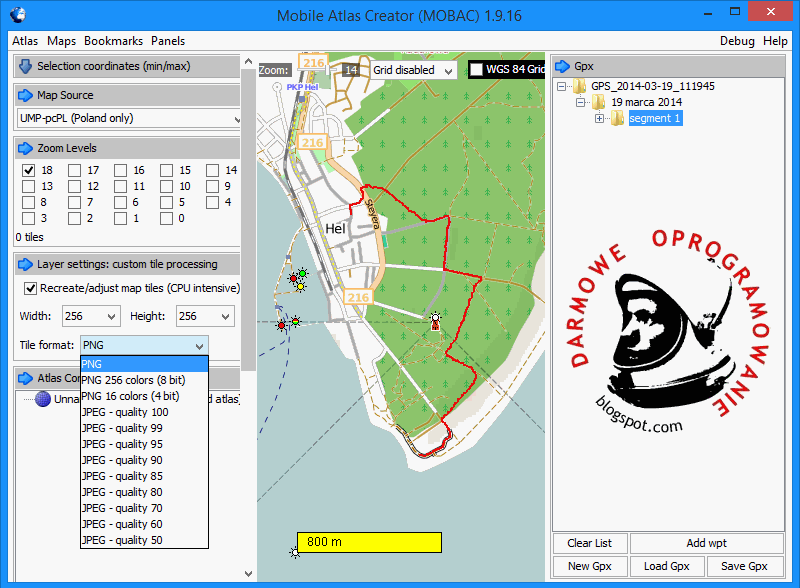Viewport: 800px width, 588px height.
Task: Open the Map Source UMP-pcPL dropdown
Action: 129,118
